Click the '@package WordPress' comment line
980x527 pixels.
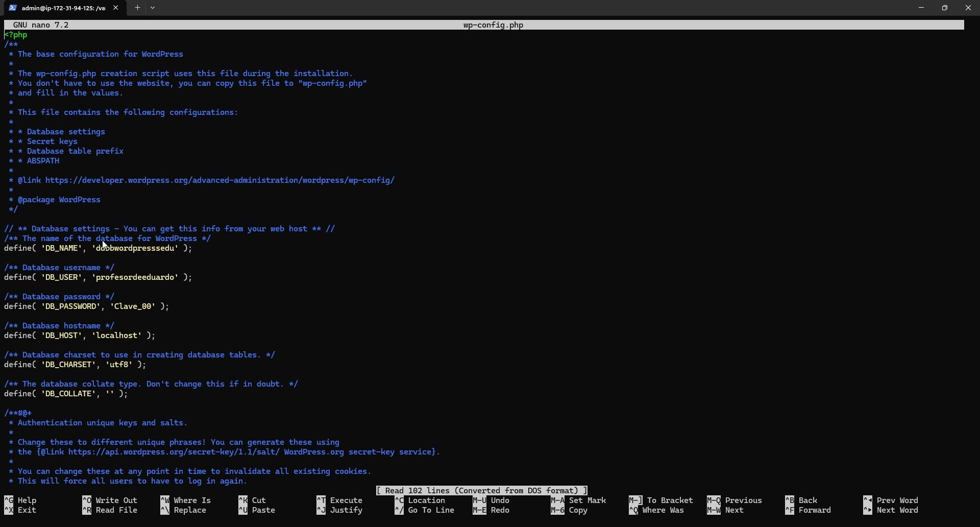click(x=55, y=200)
